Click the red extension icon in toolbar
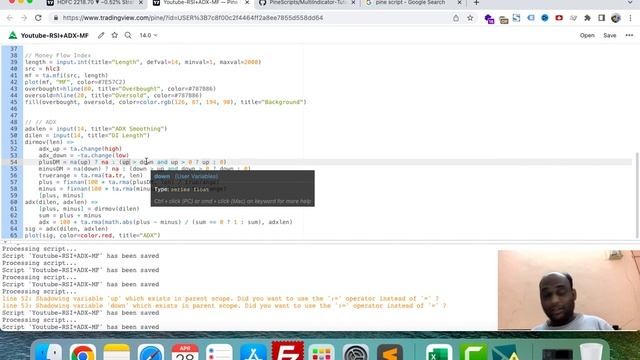 (559, 18)
